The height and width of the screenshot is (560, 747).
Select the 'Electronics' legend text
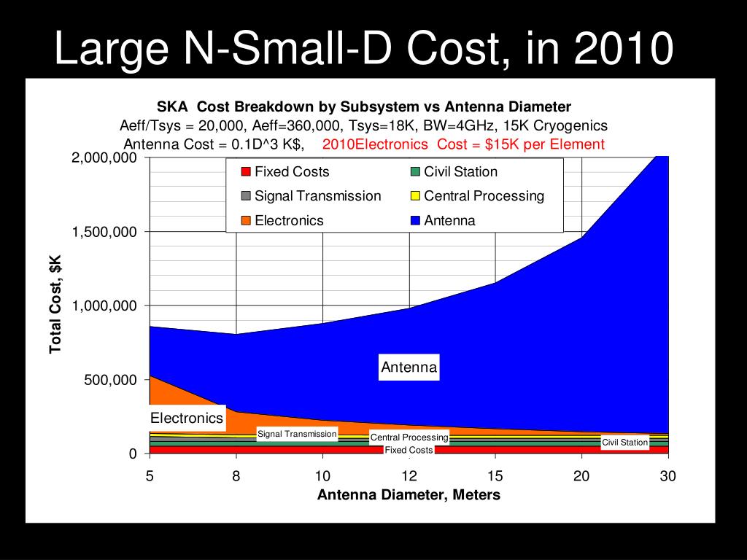click(x=289, y=220)
